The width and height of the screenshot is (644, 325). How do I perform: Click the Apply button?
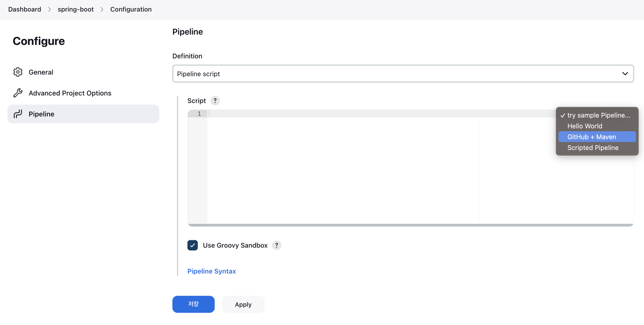[243, 304]
